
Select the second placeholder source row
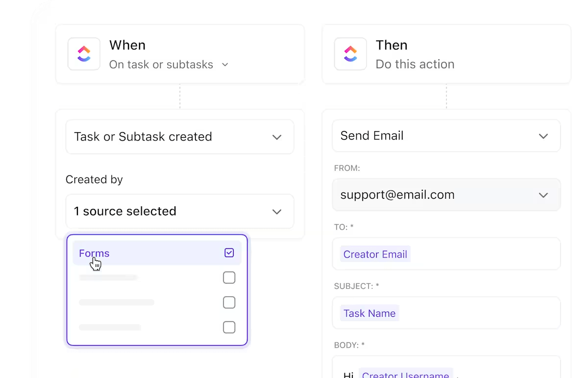[x=108, y=278]
